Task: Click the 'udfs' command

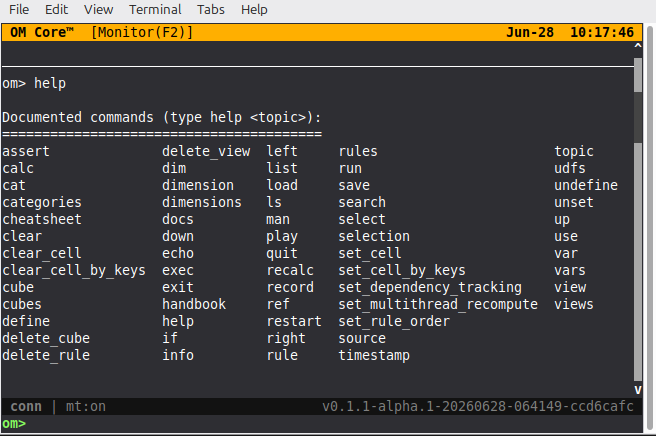Action: [x=570, y=168]
